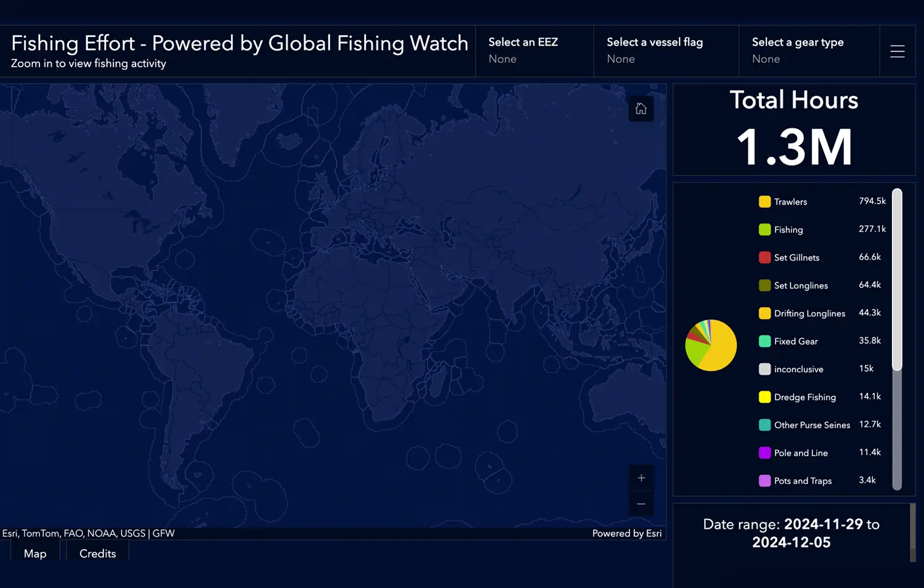Image resolution: width=924 pixels, height=588 pixels.
Task: Click the 12.7k hours value
Action: pyautogui.click(x=870, y=424)
